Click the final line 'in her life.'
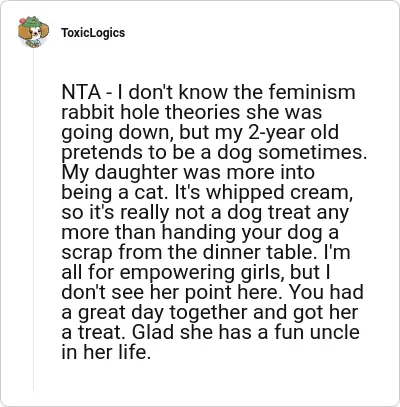 (106, 352)
